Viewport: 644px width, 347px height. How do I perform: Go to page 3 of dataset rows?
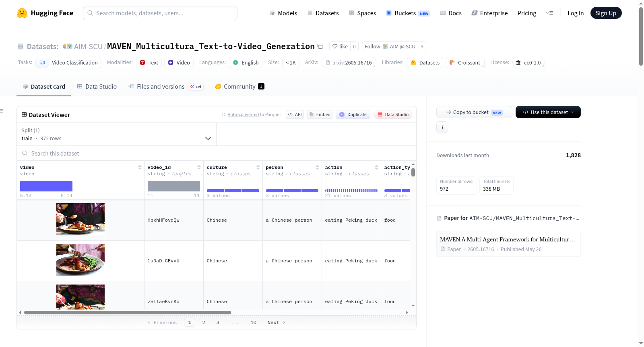pos(218,322)
